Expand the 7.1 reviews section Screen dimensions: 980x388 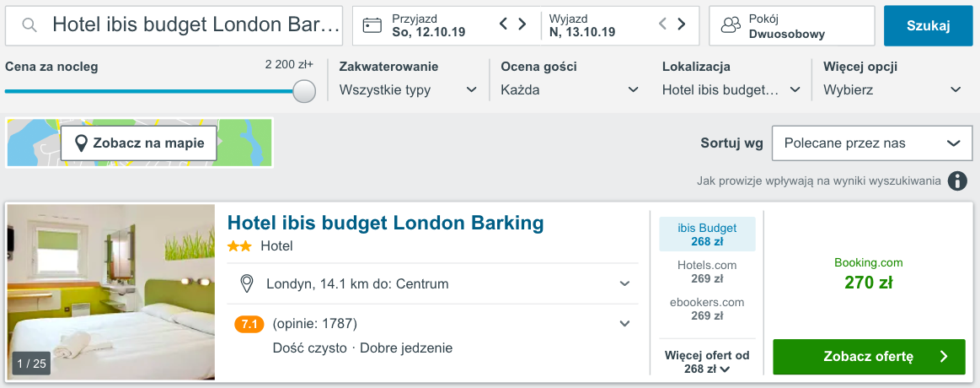click(624, 323)
